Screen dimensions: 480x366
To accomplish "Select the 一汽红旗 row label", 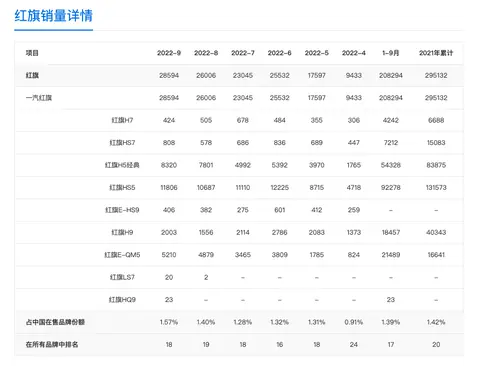I will (39, 98).
